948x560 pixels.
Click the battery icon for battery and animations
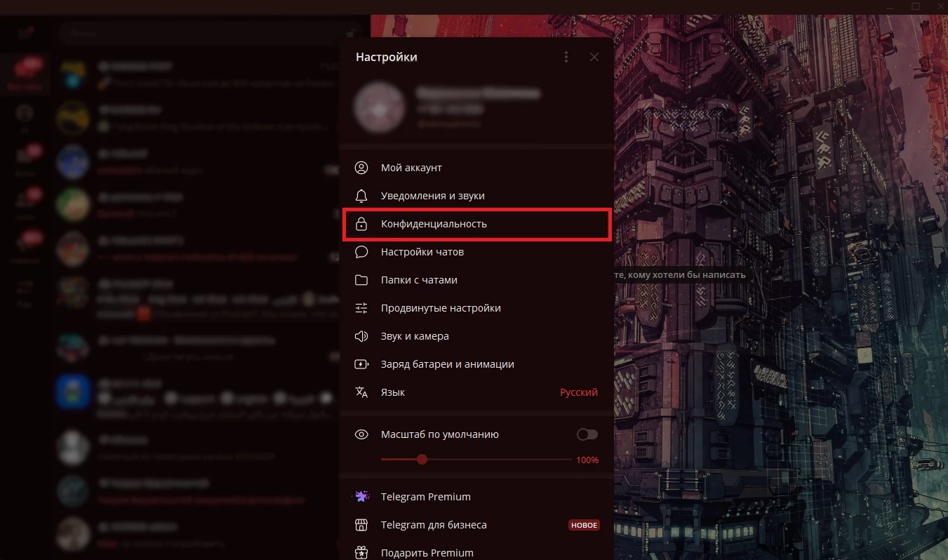coord(361,364)
